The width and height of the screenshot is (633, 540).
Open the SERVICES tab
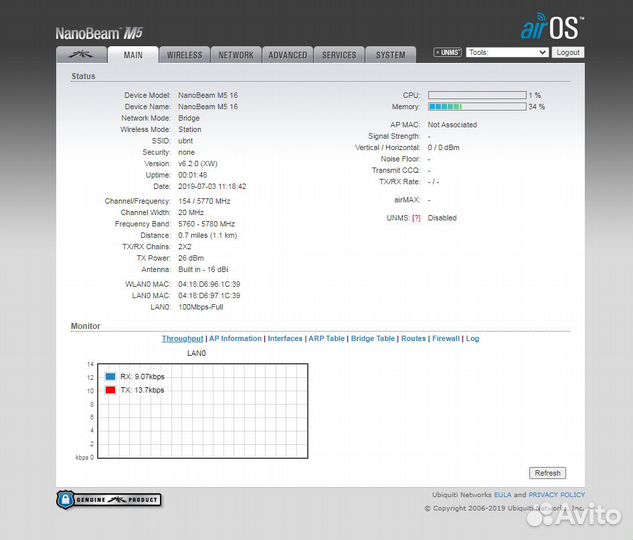pyautogui.click(x=339, y=55)
